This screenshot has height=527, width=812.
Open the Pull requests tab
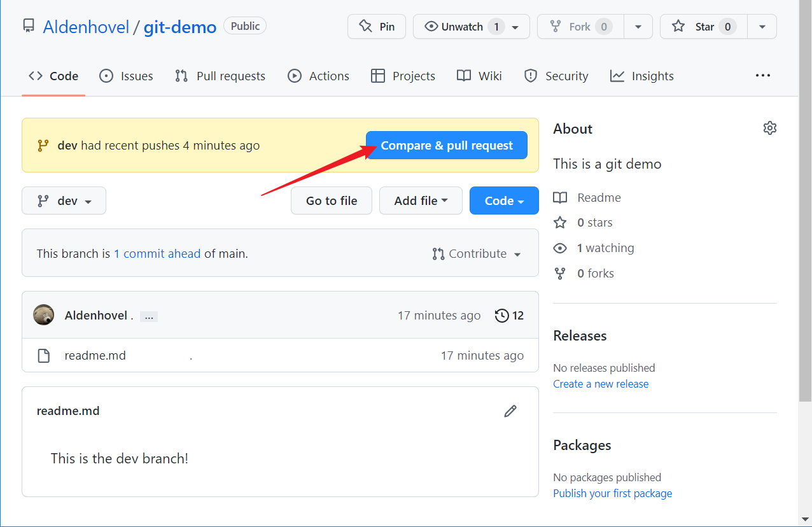click(x=220, y=76)
